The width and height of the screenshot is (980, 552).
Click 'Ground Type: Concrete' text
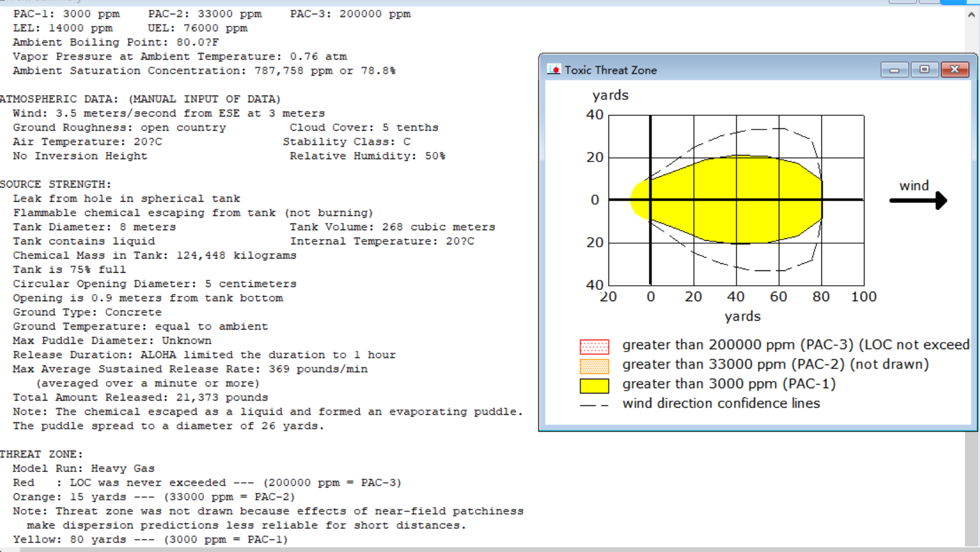[88, 312]
